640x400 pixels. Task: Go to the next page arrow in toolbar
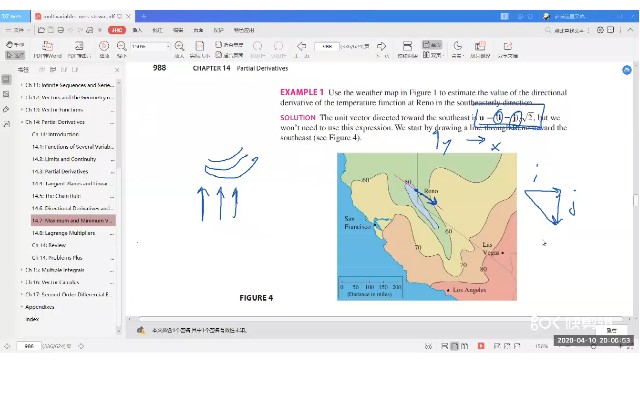382,46
